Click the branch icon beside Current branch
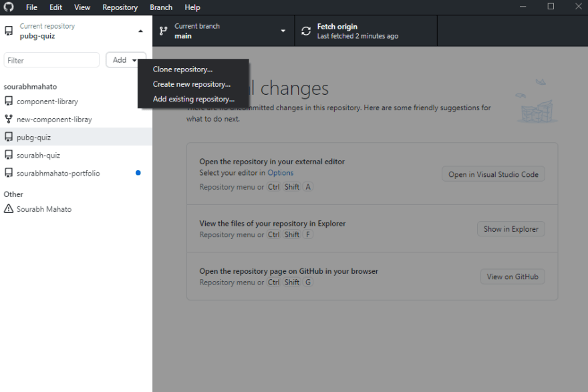 [163, 31]
